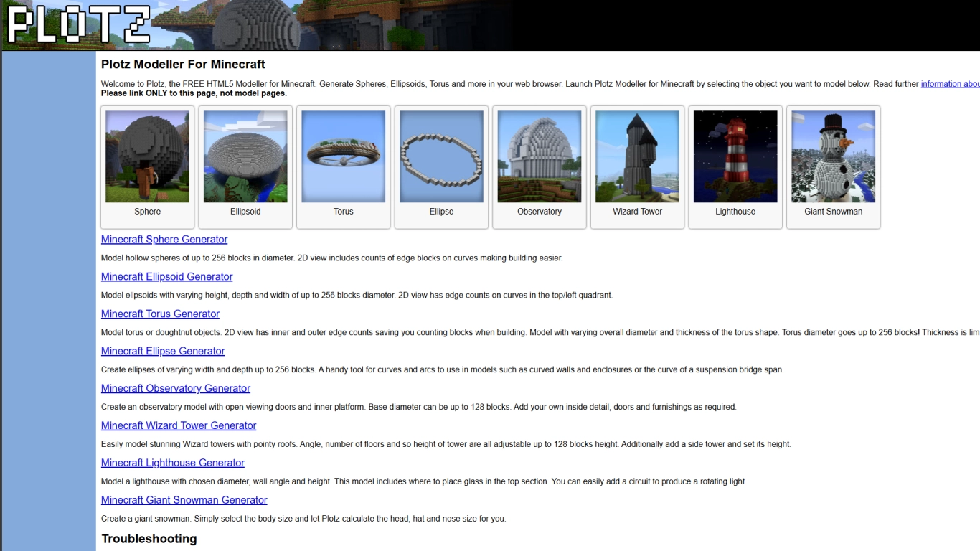This screenshot has height=551, width=980.
Task: Select the Ellipsoid model thumbnail
Action: (245, 156)
